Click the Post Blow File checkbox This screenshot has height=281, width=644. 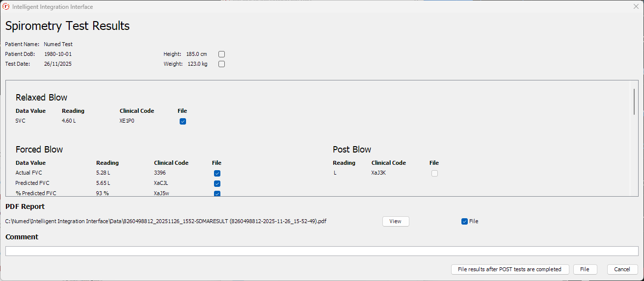coord(434,173)
